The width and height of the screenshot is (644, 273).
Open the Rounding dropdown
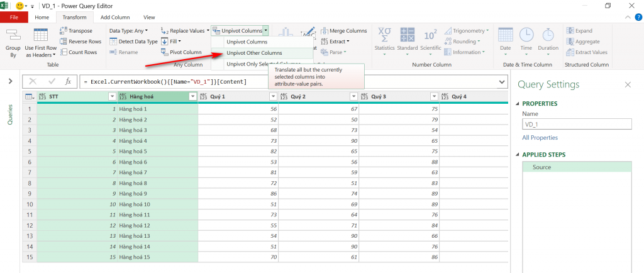click(462, 42)
